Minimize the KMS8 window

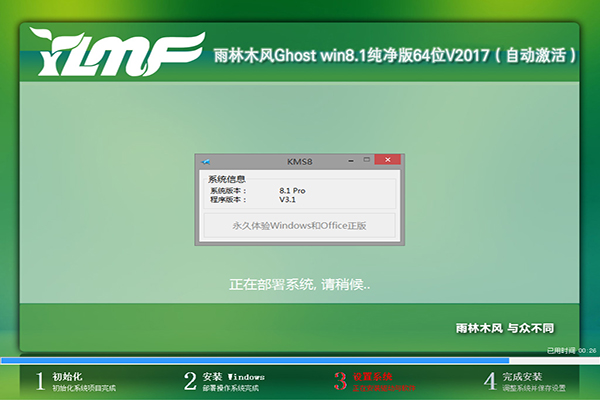click(351, 161)
